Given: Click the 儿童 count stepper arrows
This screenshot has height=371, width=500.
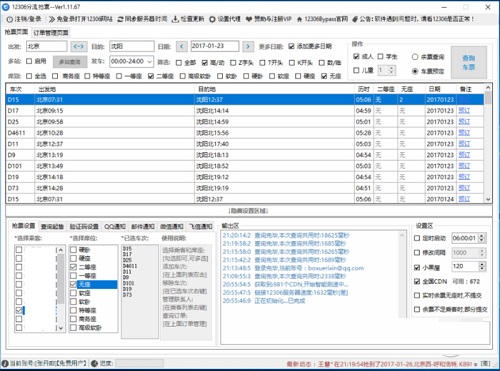Looking at the screenshot, I should click(392, 70).
